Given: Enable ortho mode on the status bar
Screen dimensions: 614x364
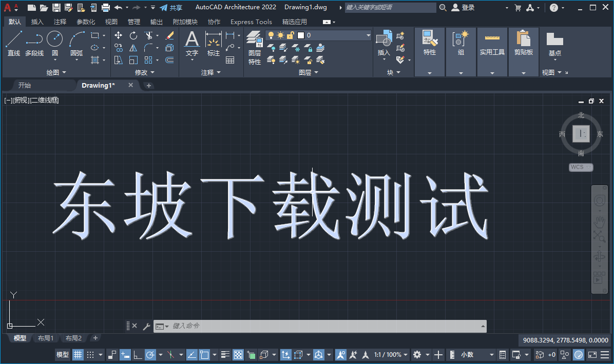Looking at the screenshot, I should coord(139,354).
